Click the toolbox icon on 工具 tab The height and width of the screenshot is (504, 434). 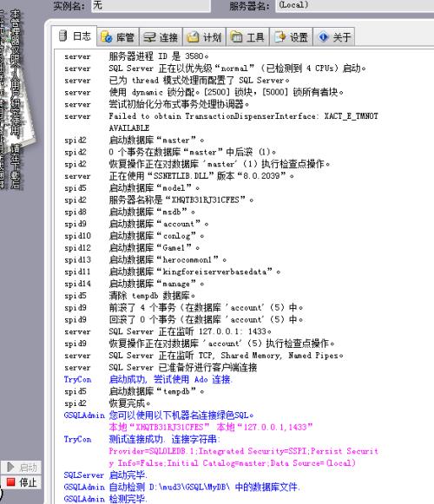tap(236, 37)
